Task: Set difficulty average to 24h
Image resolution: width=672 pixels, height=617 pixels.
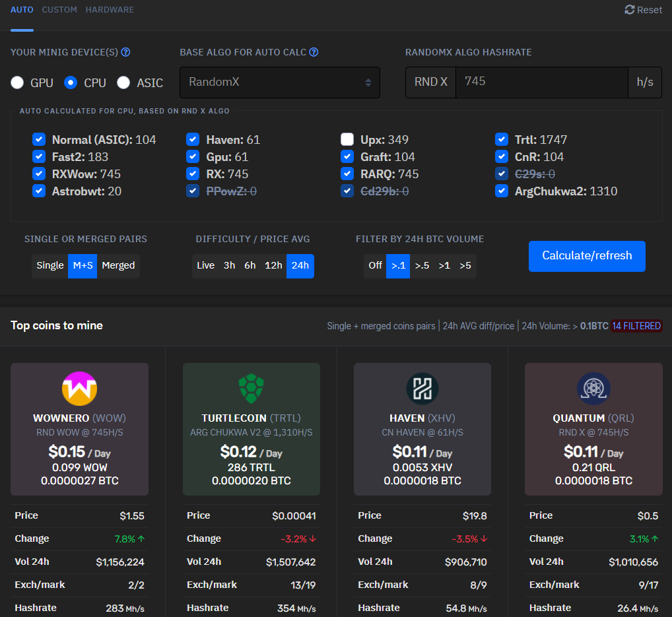Action: 300,266
